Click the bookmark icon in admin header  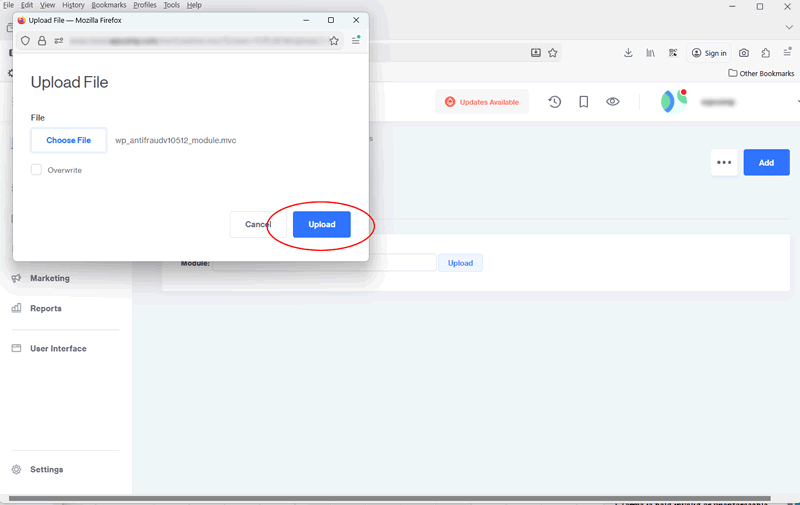pos(584,102)
